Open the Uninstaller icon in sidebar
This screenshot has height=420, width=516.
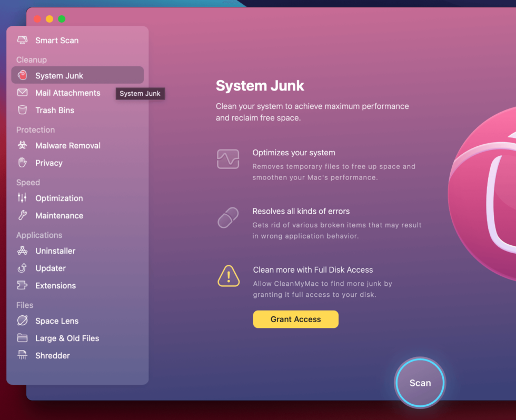click(22, 251)
